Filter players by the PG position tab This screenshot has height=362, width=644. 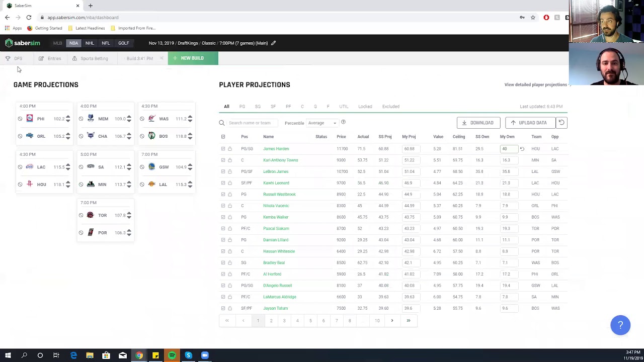[242, 107]
